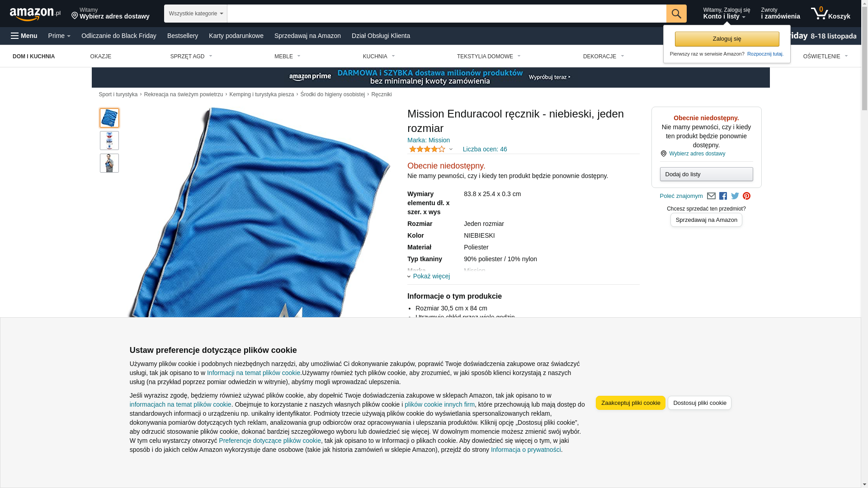Click Dostosuj pliki cookie button
868x488 pixels.
pyautogui.click(x=699, y=403)
